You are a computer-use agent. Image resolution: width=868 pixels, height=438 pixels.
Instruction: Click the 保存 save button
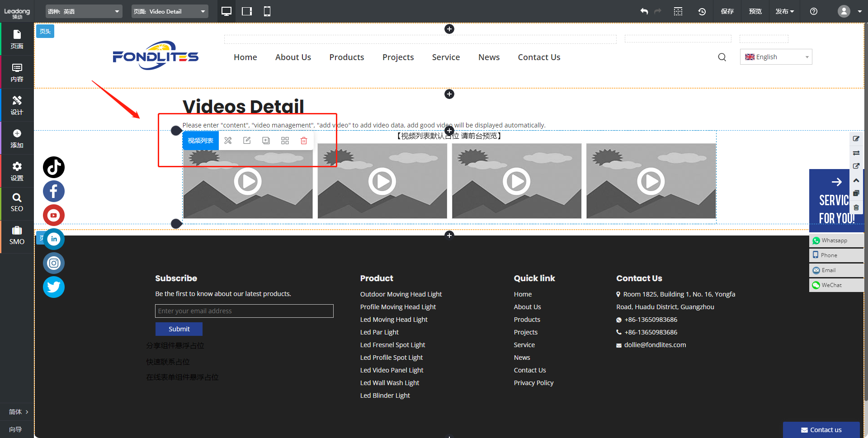click(x=727, y=11)
